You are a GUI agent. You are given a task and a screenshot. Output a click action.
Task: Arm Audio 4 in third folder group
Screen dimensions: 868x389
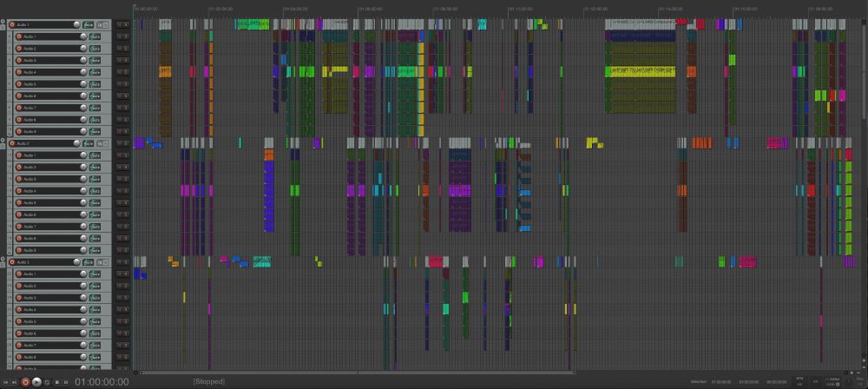(x=18, y=310)
